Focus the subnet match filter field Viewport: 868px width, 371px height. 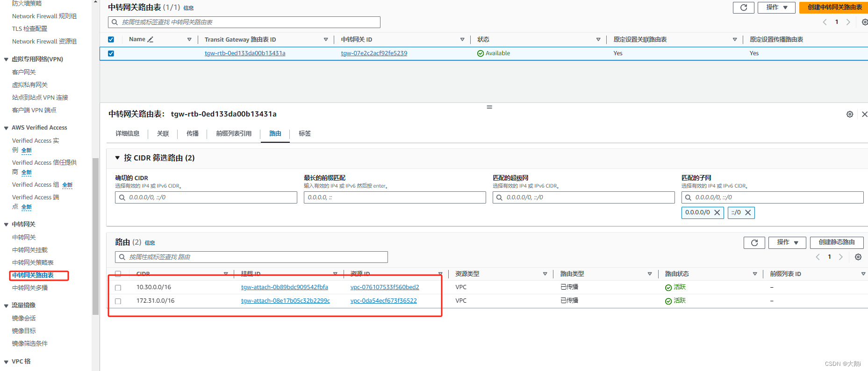773,197
